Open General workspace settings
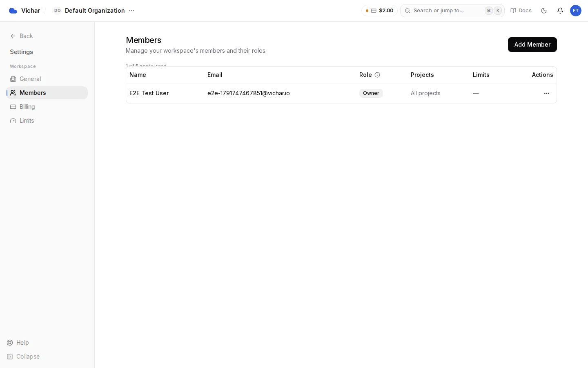588x368 pixels. click(x=47, y=79)
